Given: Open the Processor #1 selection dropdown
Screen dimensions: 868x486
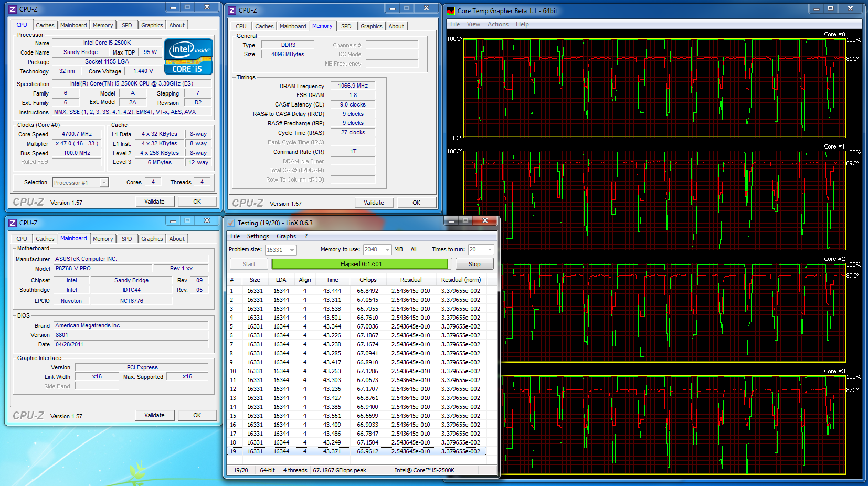Looking at the screenshot, I should pyautogui.click(x=80, y=183).
